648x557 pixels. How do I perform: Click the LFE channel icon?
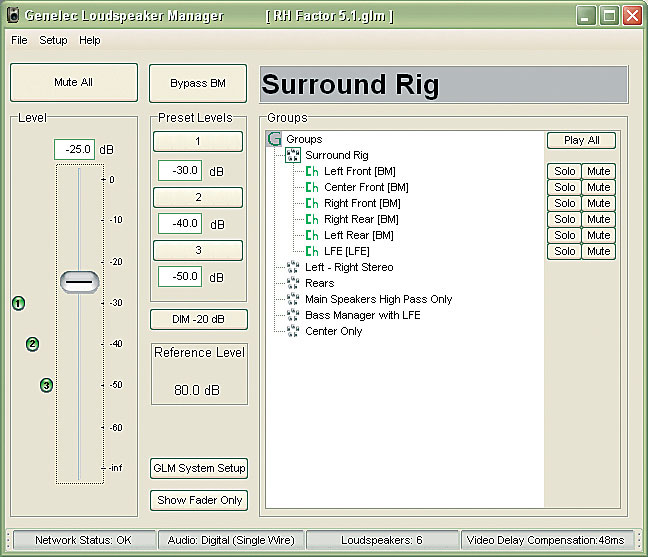click(x=312, y=251)
